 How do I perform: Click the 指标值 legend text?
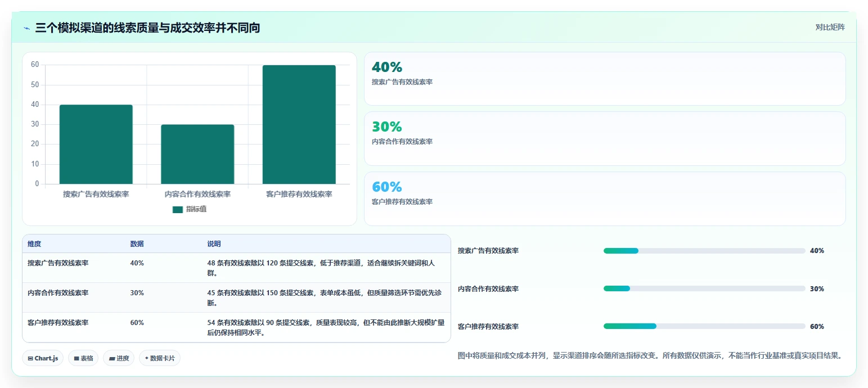coord(196,210)
